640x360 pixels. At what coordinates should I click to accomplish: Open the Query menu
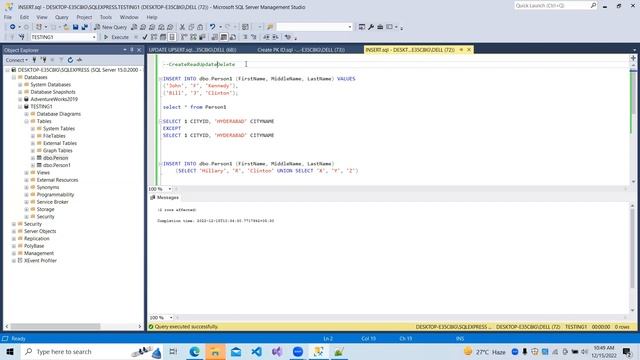click(x=62, y=17)
